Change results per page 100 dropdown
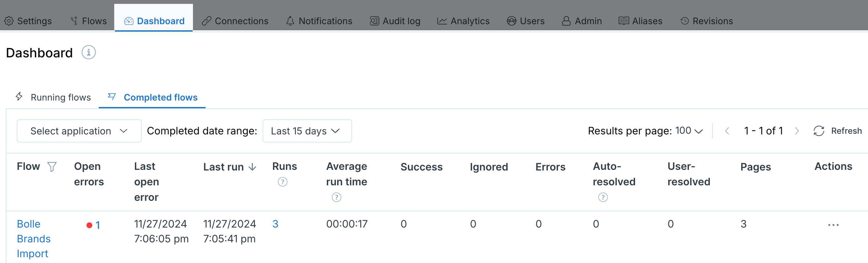The image size is (868, 263). [x=689, y=131]
